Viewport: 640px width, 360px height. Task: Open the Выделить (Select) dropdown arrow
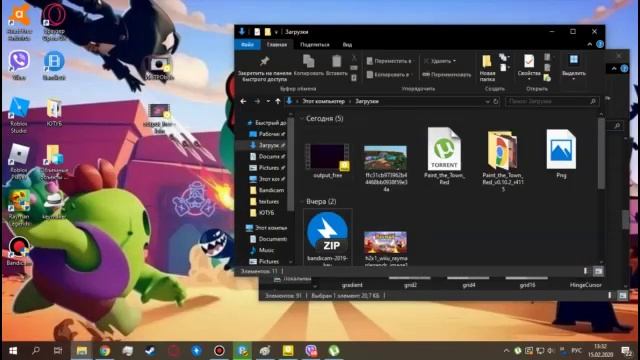coord(573,79)
